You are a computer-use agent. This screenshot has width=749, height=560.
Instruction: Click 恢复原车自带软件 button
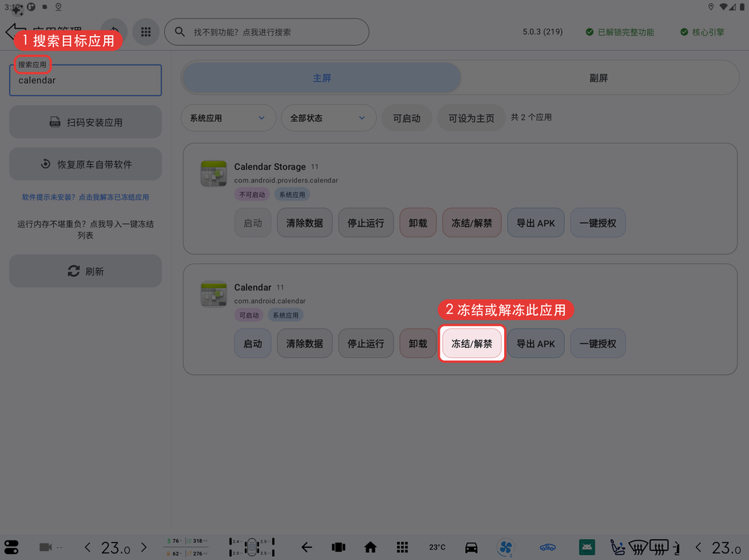(x=85, y=164)
